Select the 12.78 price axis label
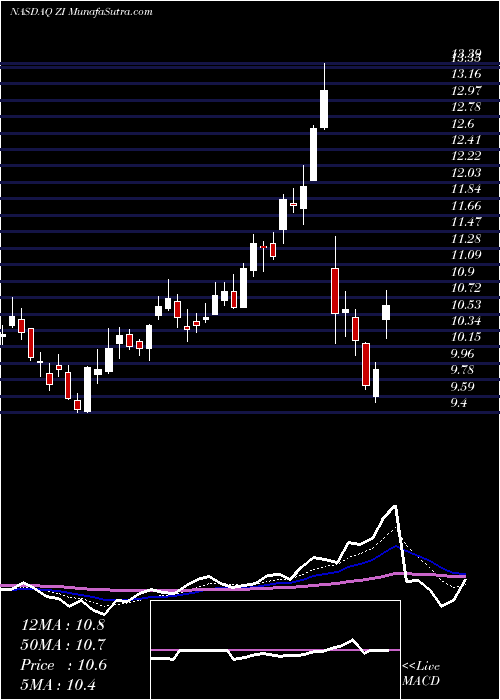500x700 pixels. point(466,107)
